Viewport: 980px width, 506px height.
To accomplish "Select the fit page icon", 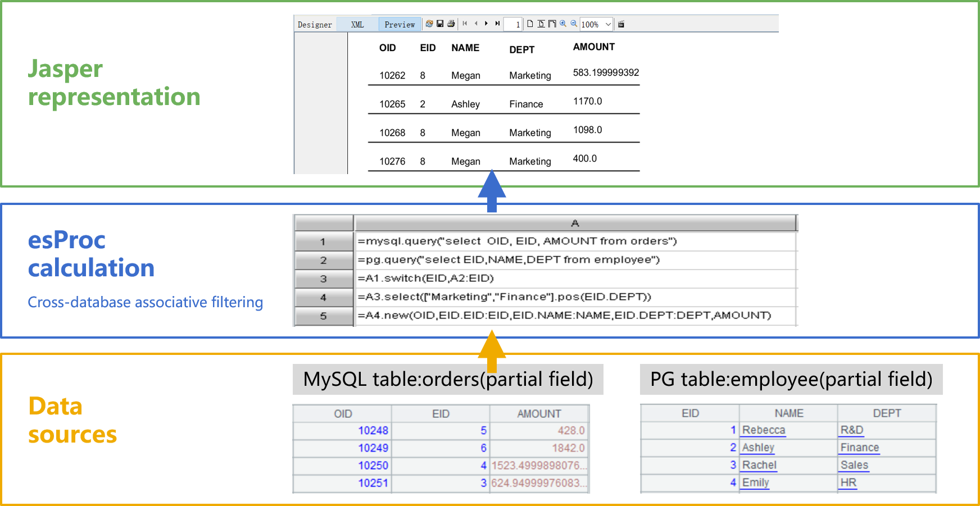I will 541,24.
